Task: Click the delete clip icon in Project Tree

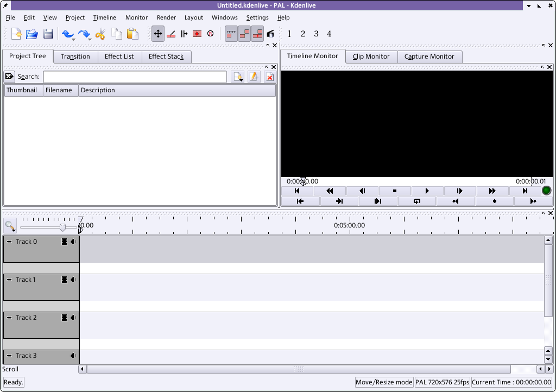Action: 269,77
